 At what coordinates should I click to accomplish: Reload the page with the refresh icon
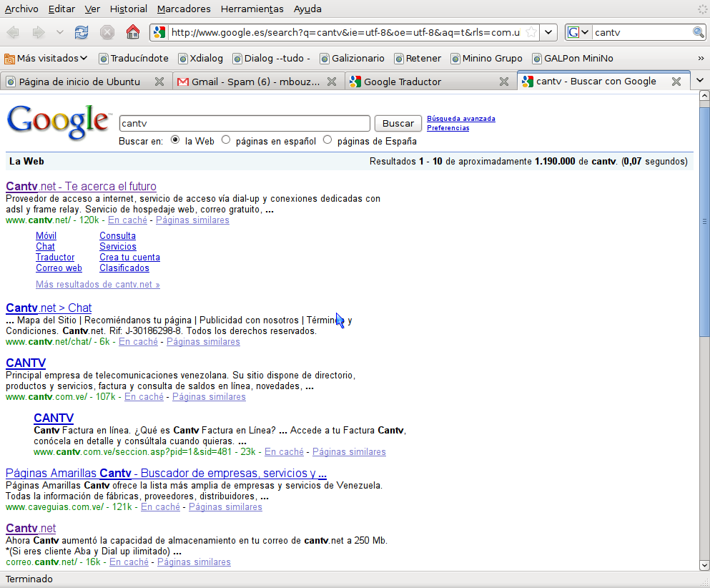(x=82, y=32)
